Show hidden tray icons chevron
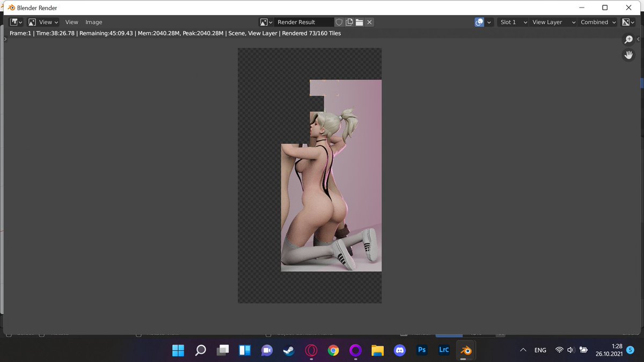This screenshot has width=644, height=362. tap(523, 350)
